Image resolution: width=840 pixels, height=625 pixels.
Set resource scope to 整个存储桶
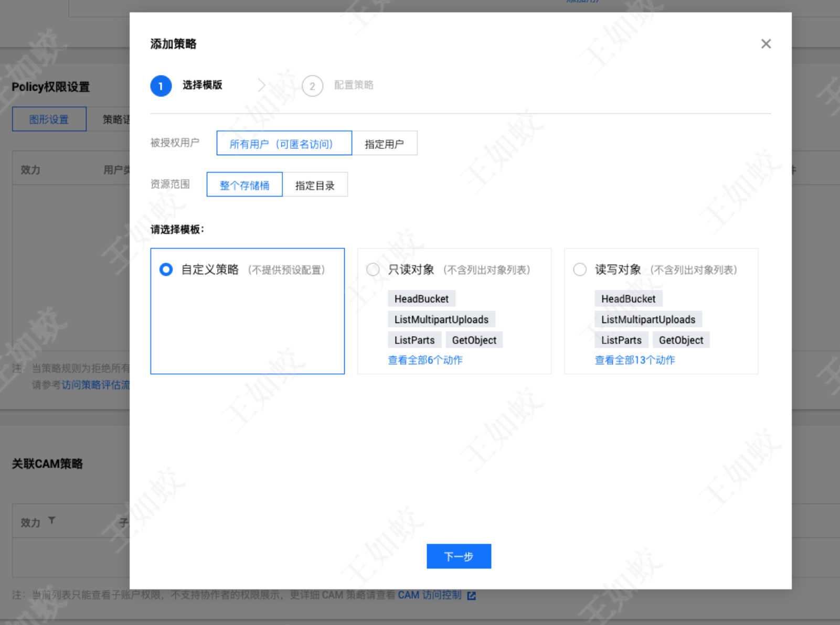[x=244, y=185]
